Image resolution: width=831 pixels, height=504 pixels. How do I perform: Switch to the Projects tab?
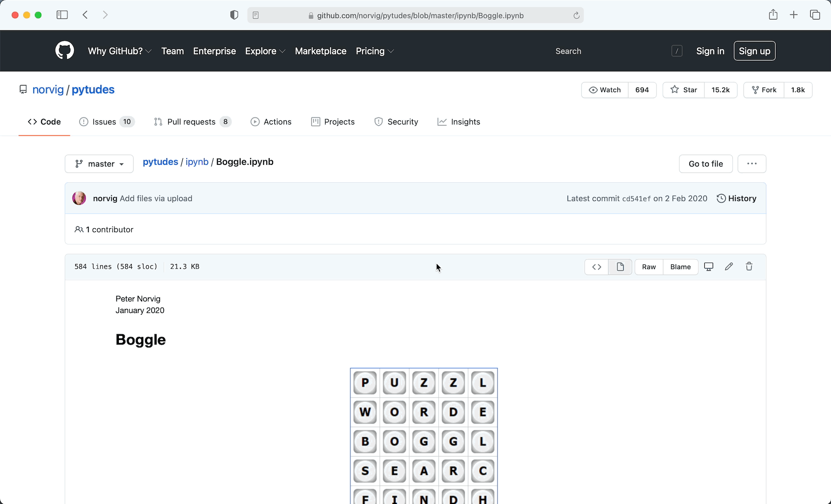tap(333, 122)
